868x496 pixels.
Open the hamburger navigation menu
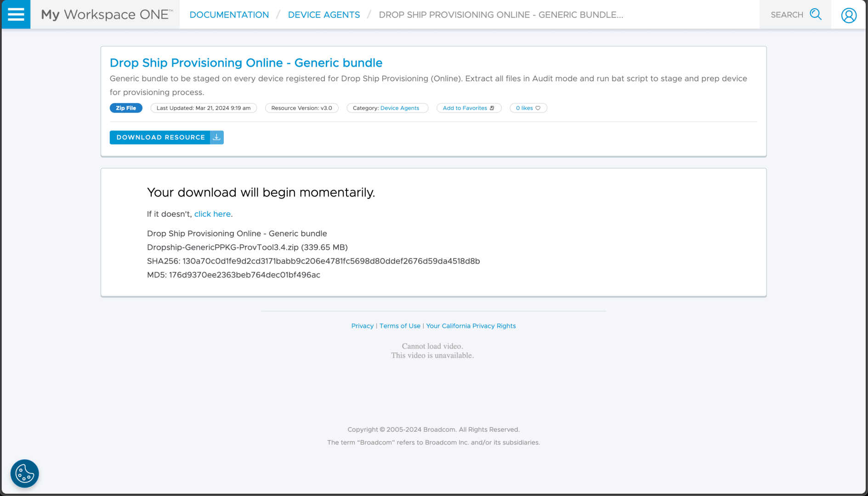coord(16,14)
